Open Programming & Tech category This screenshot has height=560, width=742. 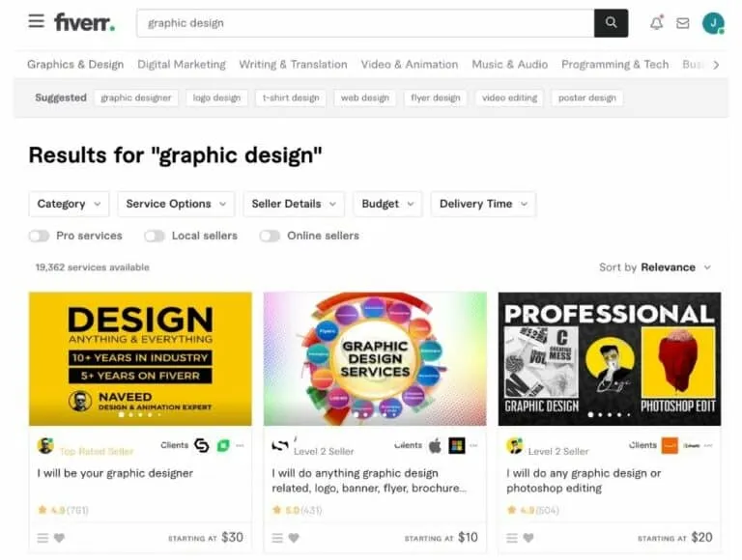pyautogui.click(x=614, y=65)
